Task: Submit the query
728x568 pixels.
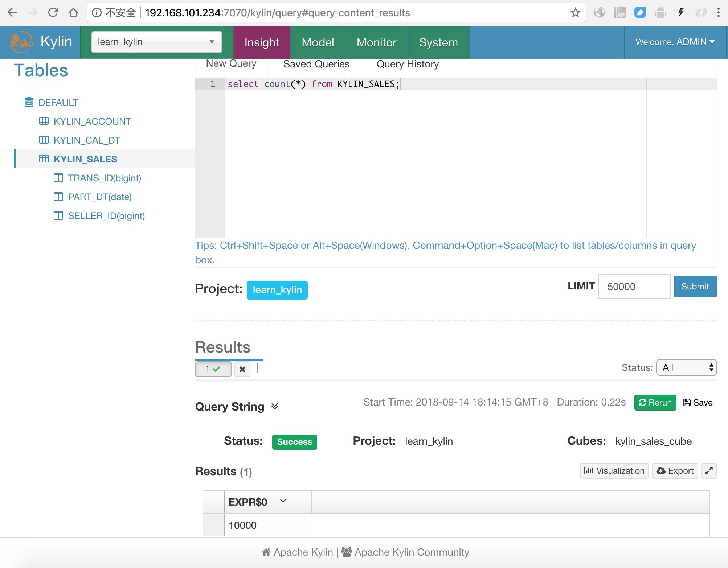Action: pyautogui.click(x=695, y=287)
